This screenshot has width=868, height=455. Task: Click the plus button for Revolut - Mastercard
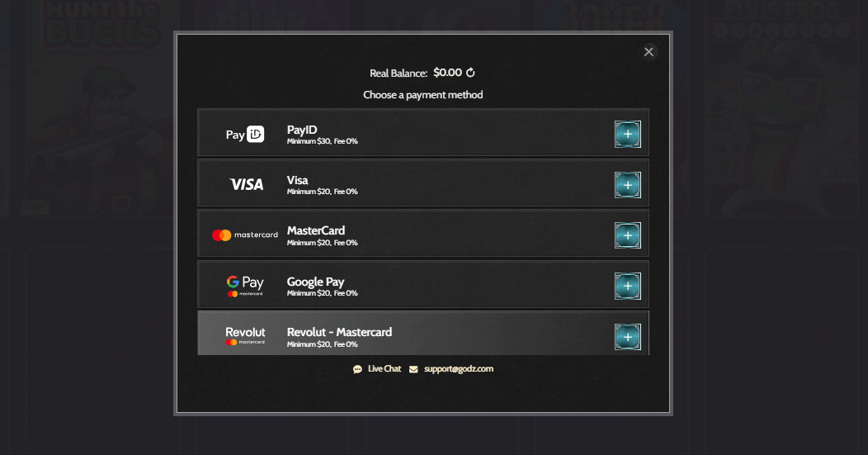tap(628, 337)
